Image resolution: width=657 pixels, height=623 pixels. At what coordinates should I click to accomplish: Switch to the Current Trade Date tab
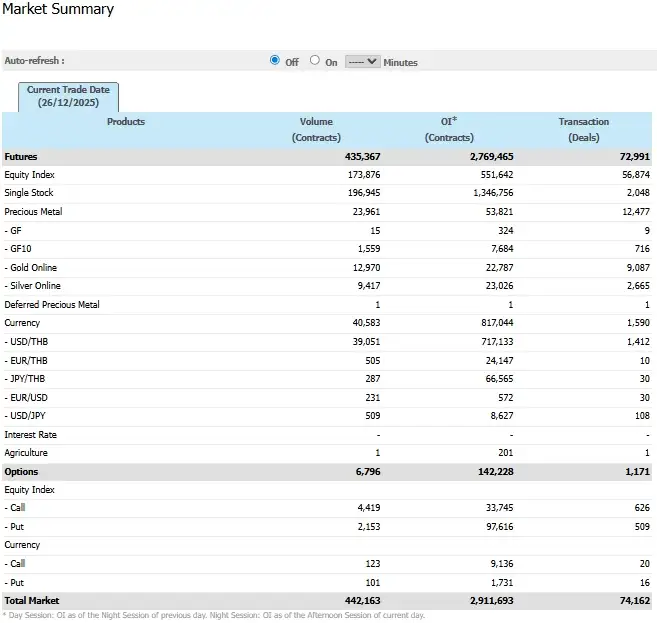tap(69, 96)
